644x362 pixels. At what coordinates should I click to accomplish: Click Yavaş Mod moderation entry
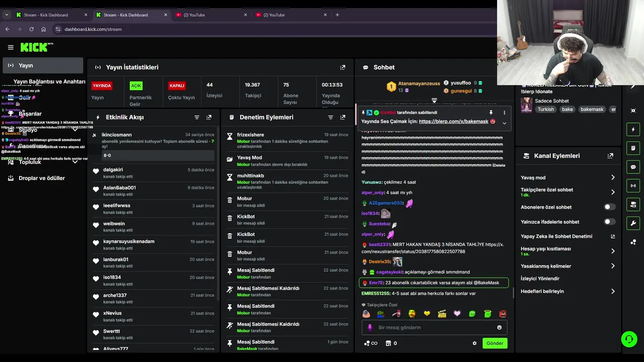point(250,158)
